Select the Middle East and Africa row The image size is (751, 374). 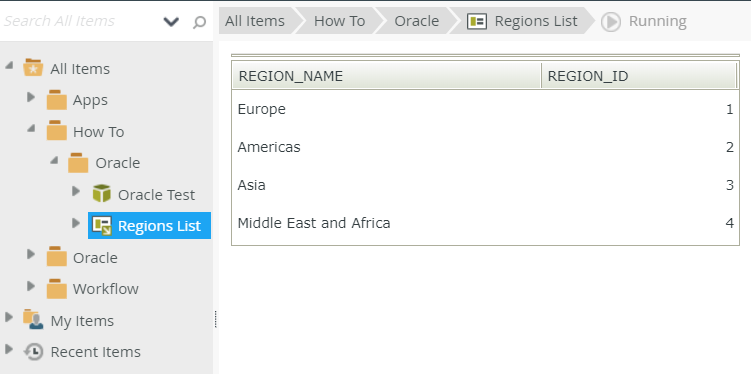pyautogui.click(x=485, y=223)
